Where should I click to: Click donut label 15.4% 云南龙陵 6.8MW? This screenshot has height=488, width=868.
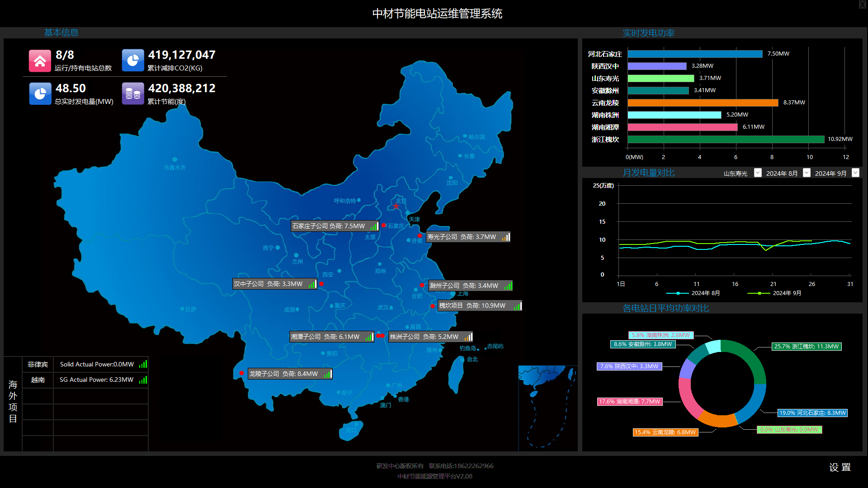[x=665, y=432]
